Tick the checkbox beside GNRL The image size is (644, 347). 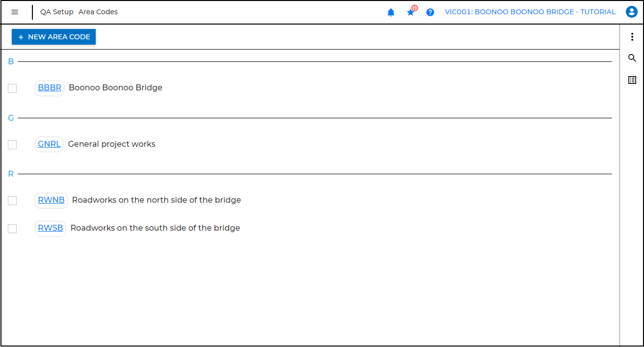[x=12, y=145]
